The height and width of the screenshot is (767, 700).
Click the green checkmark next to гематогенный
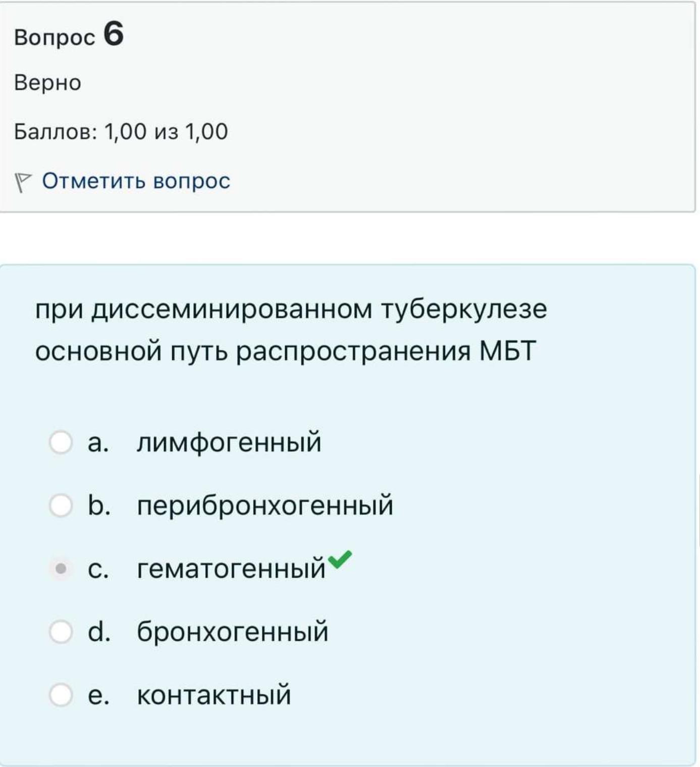340,559
